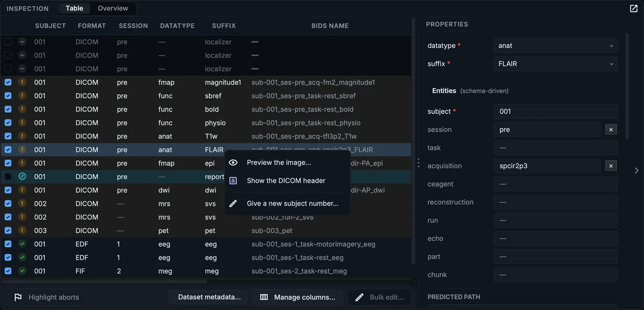Viewport: 644px width, 310px height.
Task: Click the warning status icon of the T1w row
Action: coord(22,136)
